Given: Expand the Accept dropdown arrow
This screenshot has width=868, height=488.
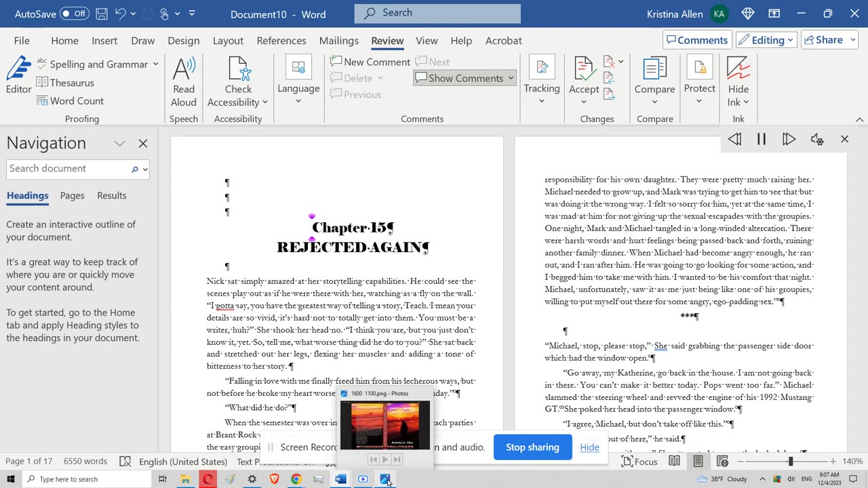Looking at the screenshot, I should point(584,102).
